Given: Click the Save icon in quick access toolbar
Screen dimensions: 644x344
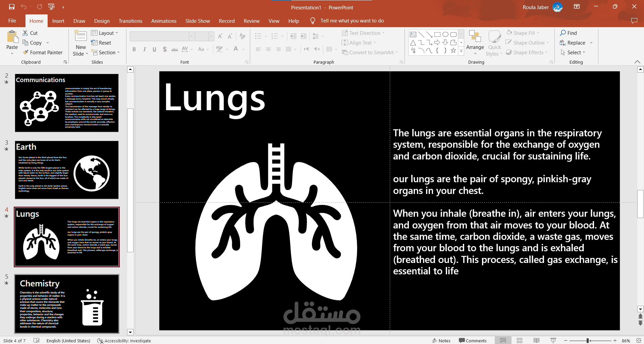Looking at the screenshot, I should pyautogui.click(x=12, y=7).
